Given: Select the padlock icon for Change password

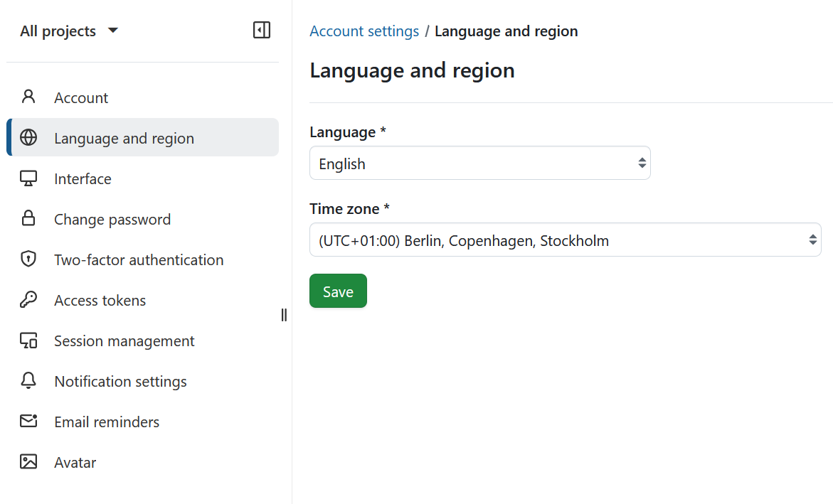Looking at the screenshot, I should pos(28,218).
